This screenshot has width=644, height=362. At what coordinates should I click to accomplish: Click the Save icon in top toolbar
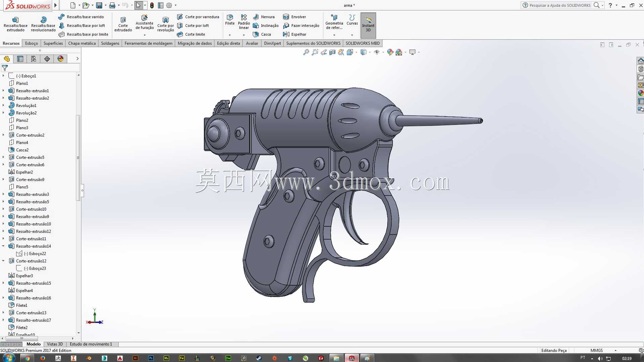pos(99,5)
